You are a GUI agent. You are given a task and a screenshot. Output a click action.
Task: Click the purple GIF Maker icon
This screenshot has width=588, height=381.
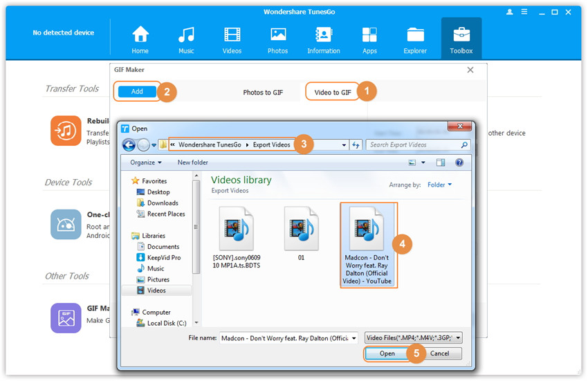(x=66, y=318)
